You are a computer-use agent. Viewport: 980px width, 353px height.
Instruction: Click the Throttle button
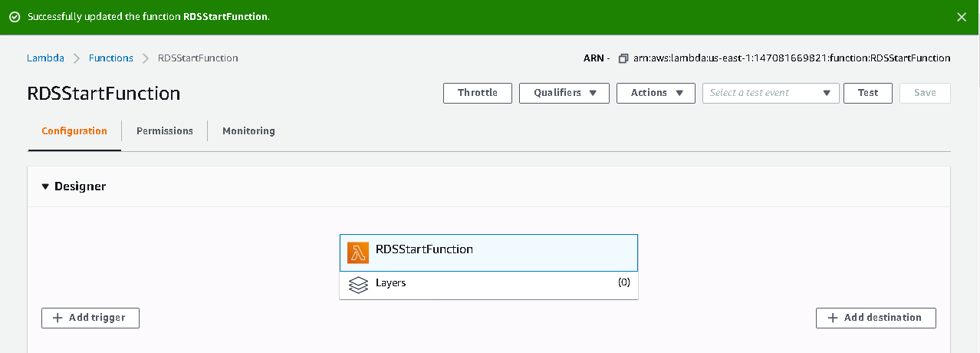pyautogui.click(x=478, y=93)
